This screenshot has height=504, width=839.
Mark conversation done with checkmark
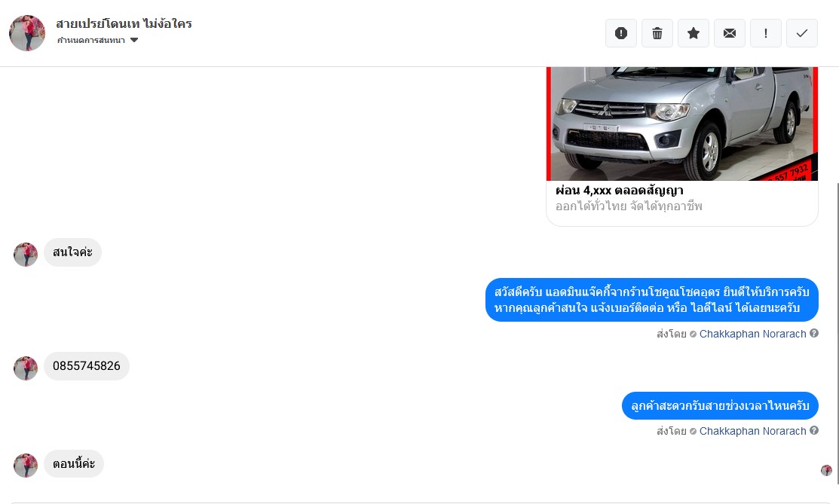pos(801,33)
